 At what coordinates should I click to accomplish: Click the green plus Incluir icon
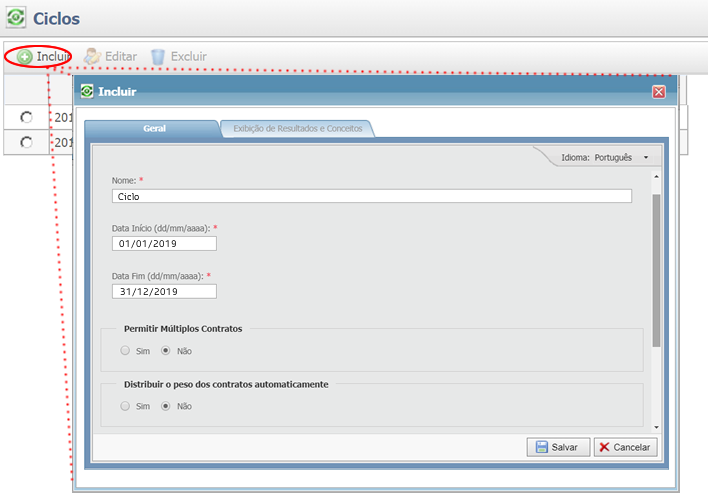(25, 57)
